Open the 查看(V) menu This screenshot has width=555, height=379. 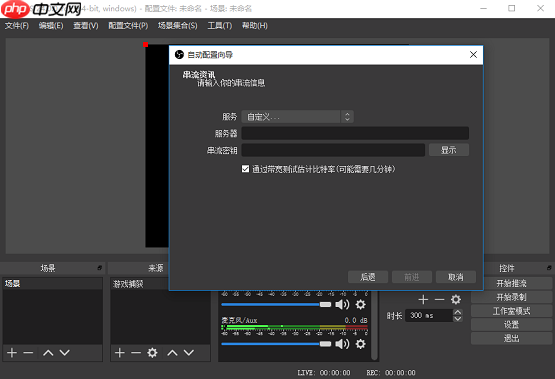point(86,25)
